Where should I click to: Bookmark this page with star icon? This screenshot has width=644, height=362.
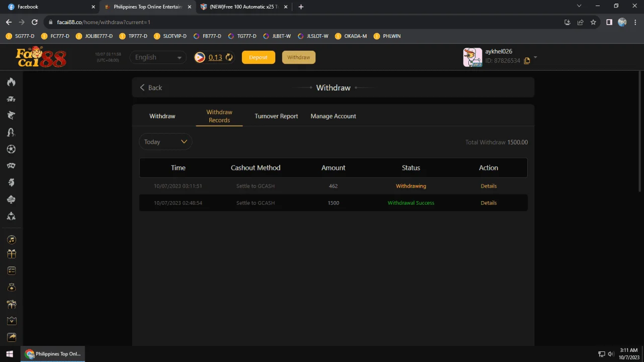click(593, 22)
